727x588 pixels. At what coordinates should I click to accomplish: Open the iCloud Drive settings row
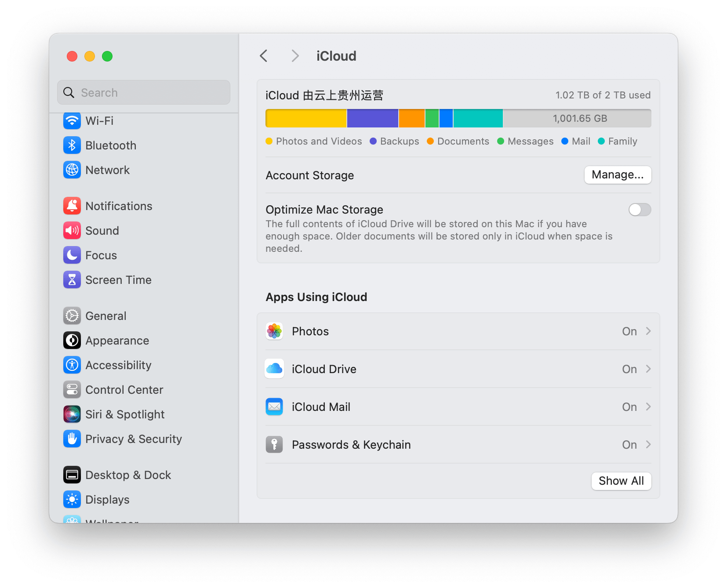(x=458, y=369)
